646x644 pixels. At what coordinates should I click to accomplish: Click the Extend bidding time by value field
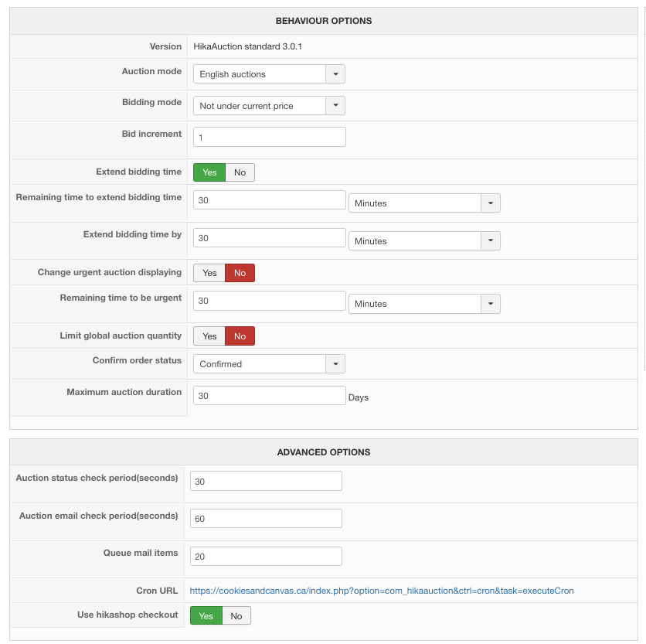[x=269, y=238]
